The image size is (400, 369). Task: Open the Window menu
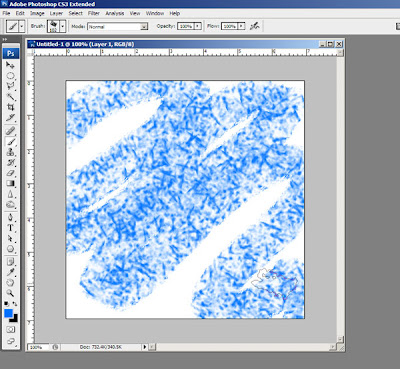(155, 13)
